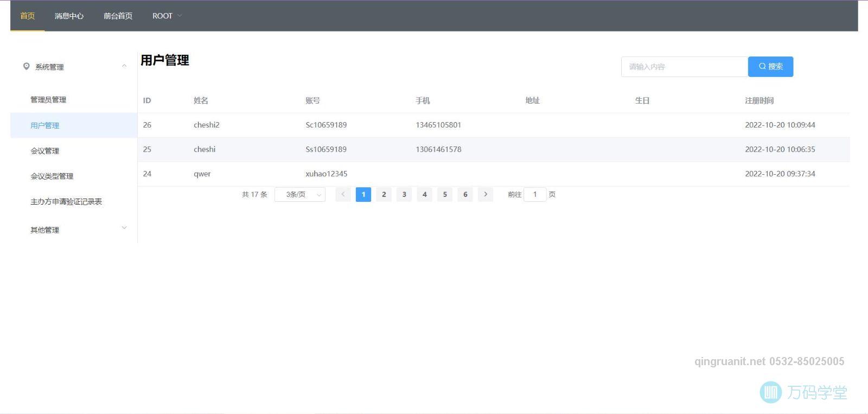The image size is (868, 414).
Task: Click the account cell Ss10659189
Action: pyautogui.click(x=326, y=149)
